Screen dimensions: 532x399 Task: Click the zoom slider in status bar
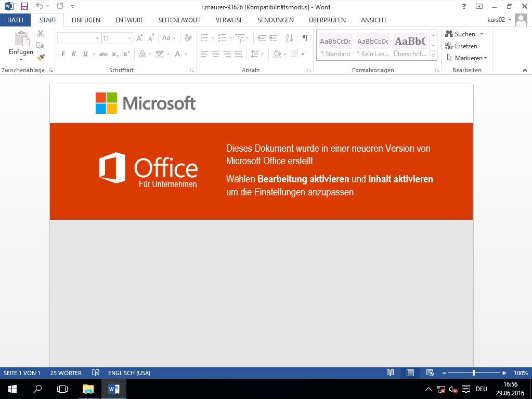pos(473,373)
